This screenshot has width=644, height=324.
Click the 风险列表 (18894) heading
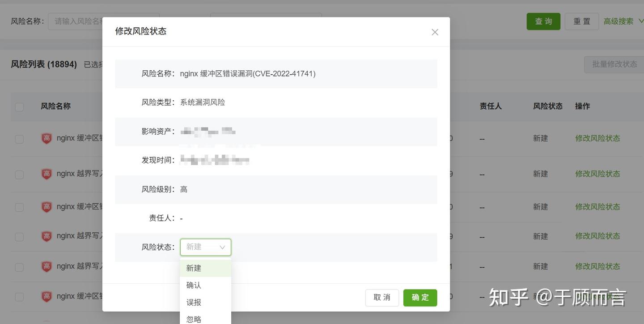tap(44, 64)
